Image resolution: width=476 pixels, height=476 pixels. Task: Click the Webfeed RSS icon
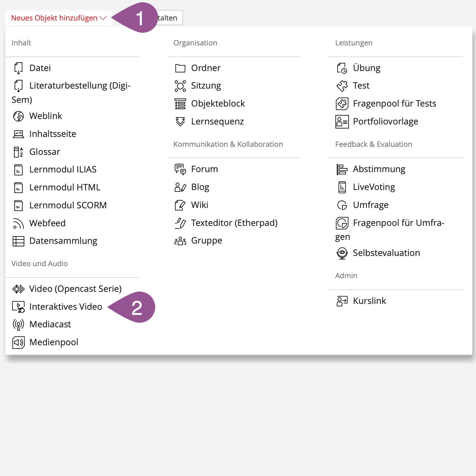(18, 223)
